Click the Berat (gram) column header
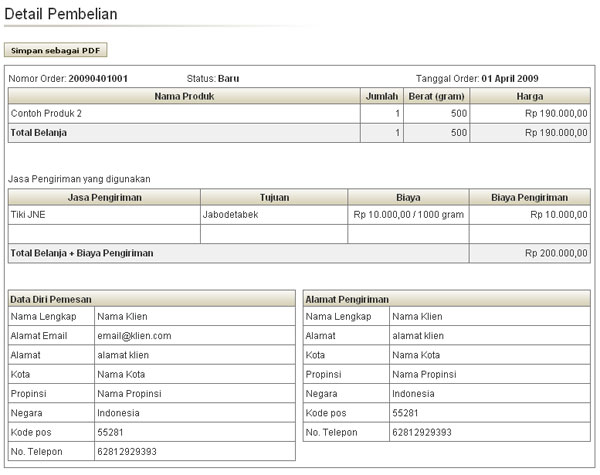This screenshot has width=600, height=475. tap(437, 97)
